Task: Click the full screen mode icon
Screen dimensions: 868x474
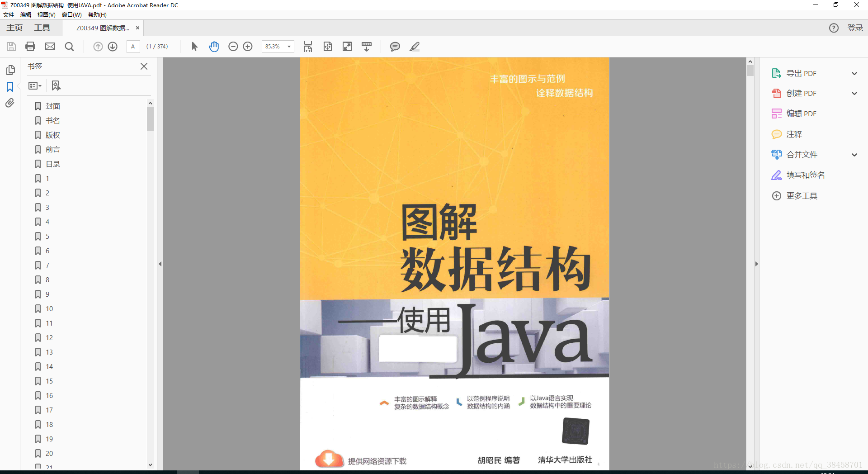Action: point(347,47)
